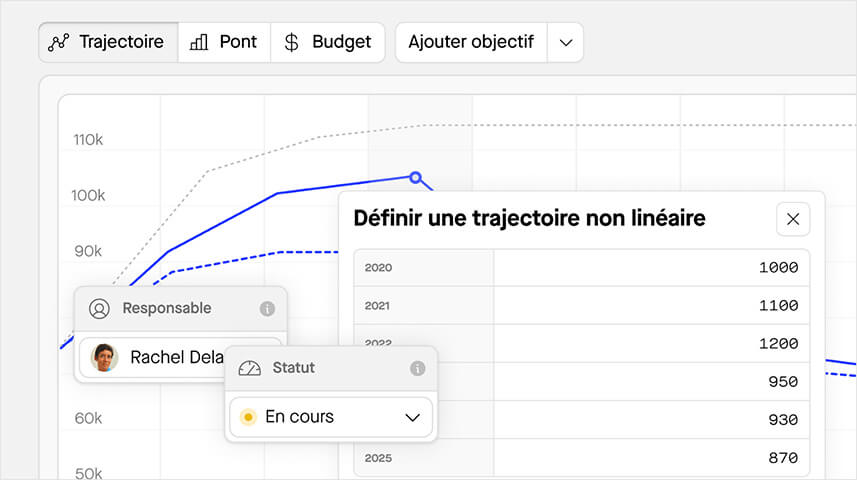Switch to the Pont tab
The width and height of the screenshot is (857, 480).
pos(224,42)
